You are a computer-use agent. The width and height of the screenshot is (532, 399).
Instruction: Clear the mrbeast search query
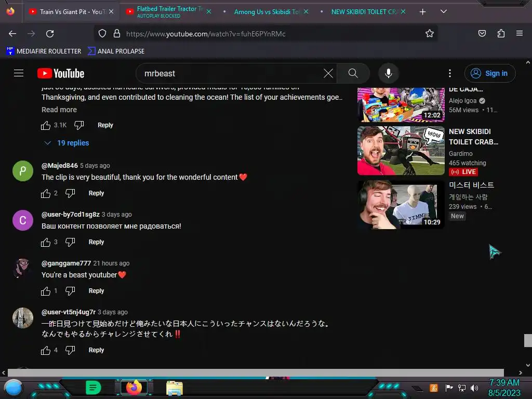click(x=328, y=73)
